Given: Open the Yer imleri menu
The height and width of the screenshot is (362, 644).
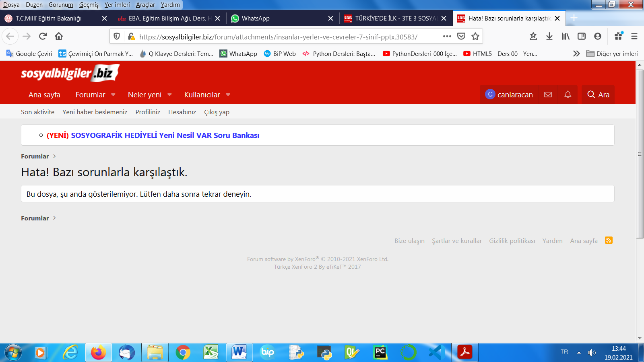Looking at the screenshot, I should [117, 5].
